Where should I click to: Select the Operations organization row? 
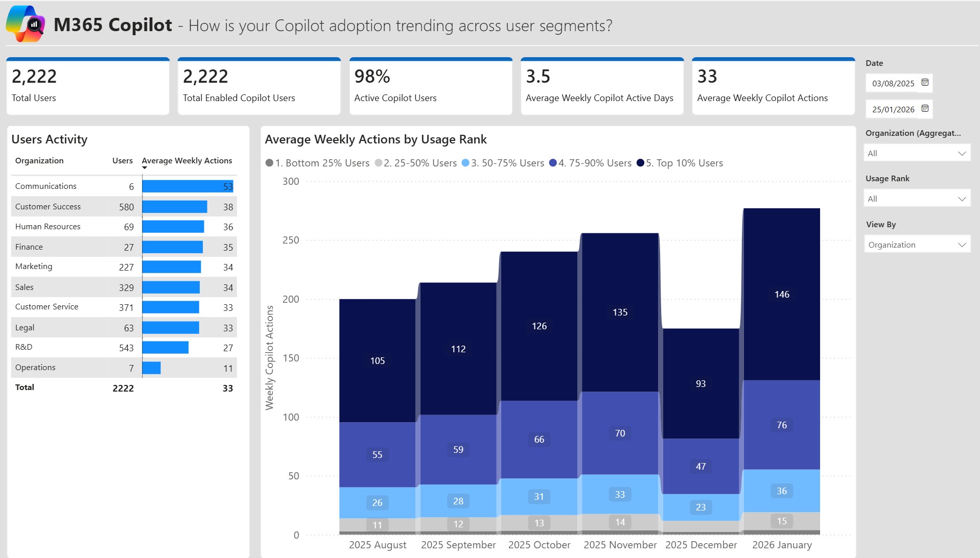point(124,368)
